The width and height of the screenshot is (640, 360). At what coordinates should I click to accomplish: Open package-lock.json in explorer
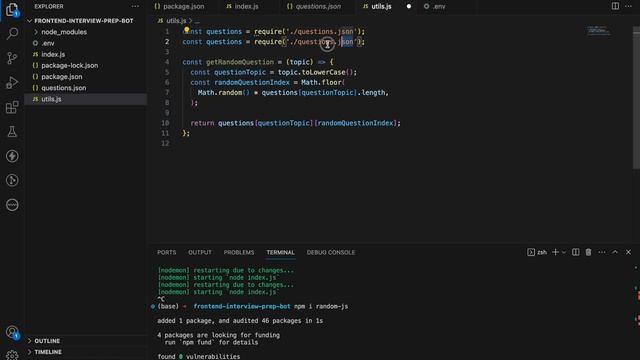coord(69,65)
